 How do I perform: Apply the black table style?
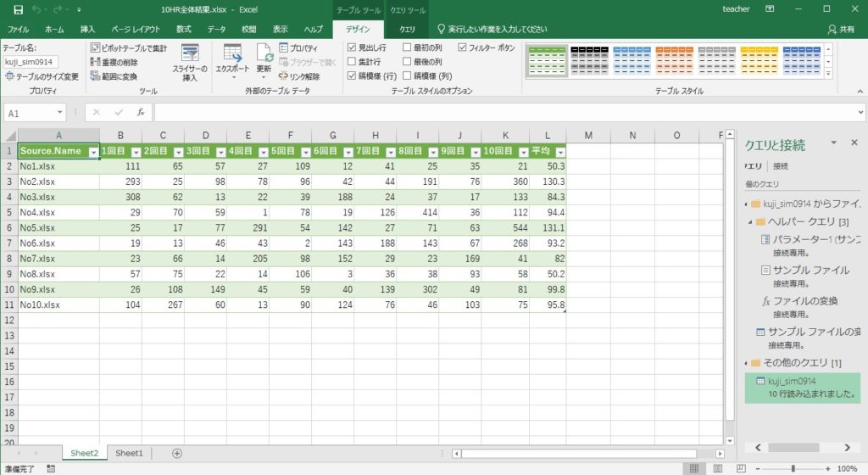590,60
